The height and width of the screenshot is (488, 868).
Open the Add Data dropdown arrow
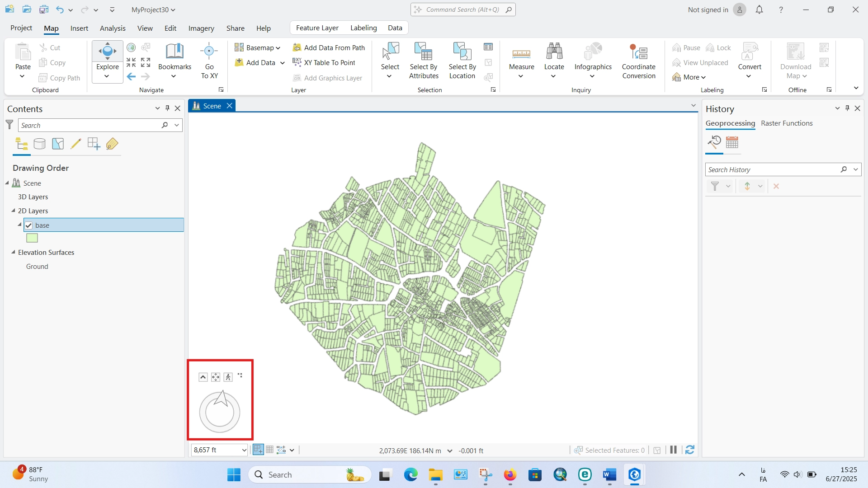pos(283,63)
